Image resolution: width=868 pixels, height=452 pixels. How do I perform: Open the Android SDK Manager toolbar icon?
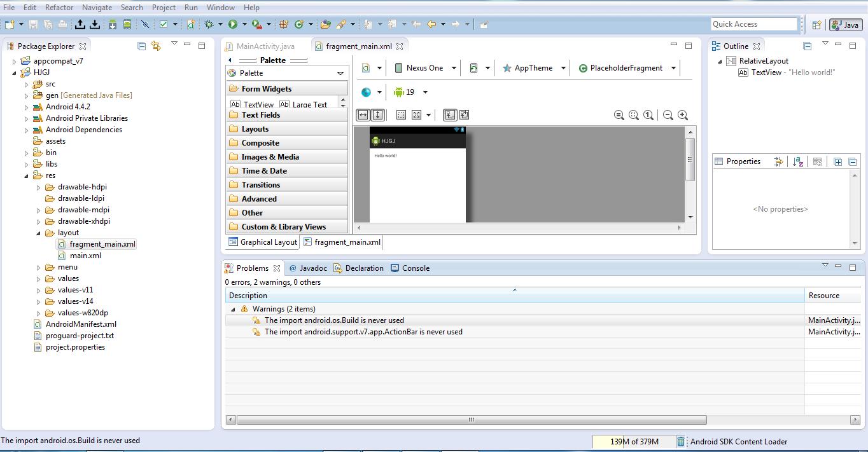113,24
